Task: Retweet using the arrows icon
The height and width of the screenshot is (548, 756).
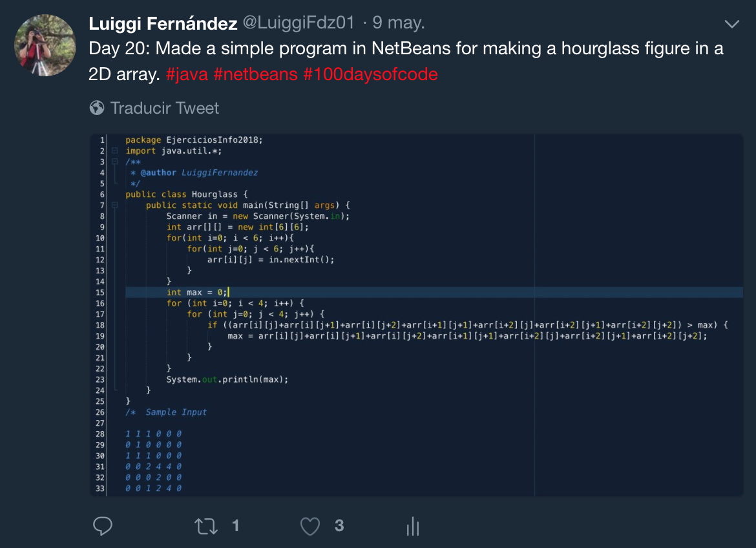Action: coord(206,526)
